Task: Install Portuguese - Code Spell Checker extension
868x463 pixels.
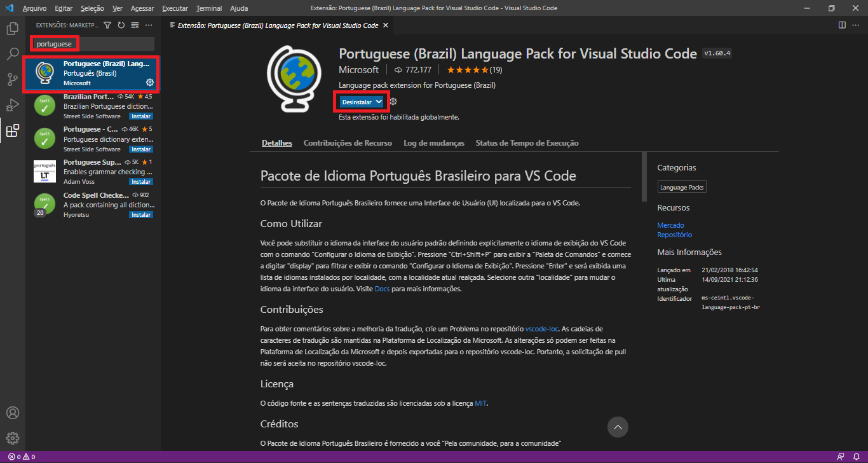Action: (141, 149)
